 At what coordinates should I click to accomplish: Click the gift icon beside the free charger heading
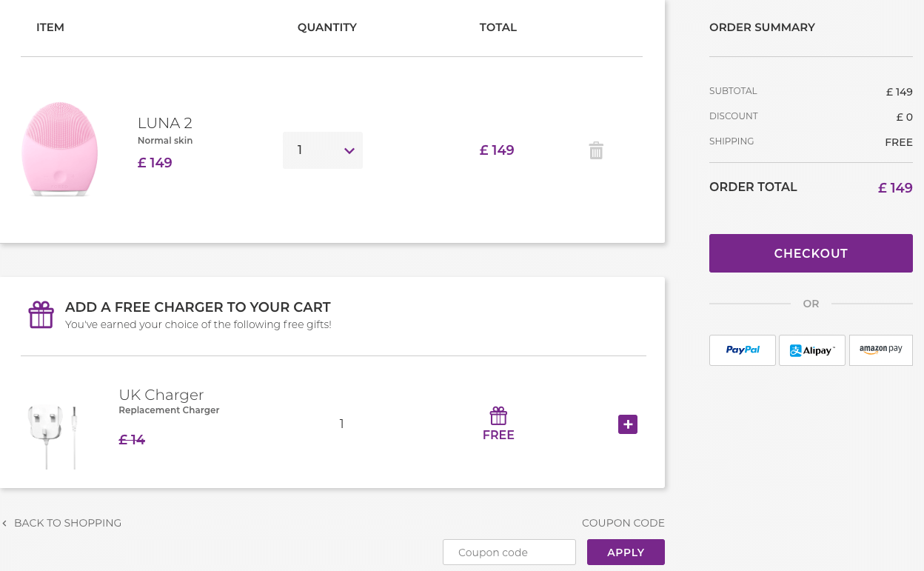coord(41,315)
